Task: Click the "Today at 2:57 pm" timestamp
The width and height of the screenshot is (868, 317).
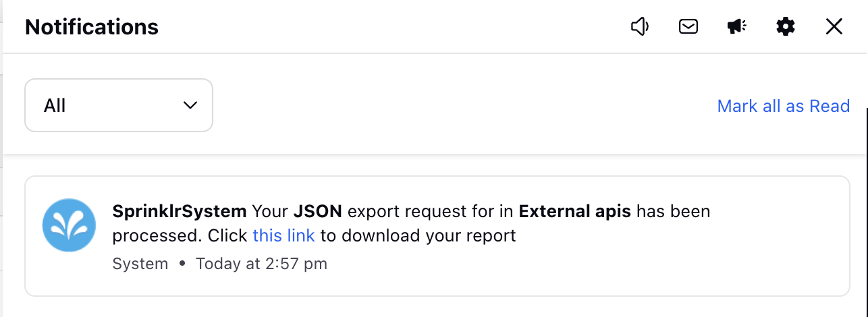Action: coord(261,264)
